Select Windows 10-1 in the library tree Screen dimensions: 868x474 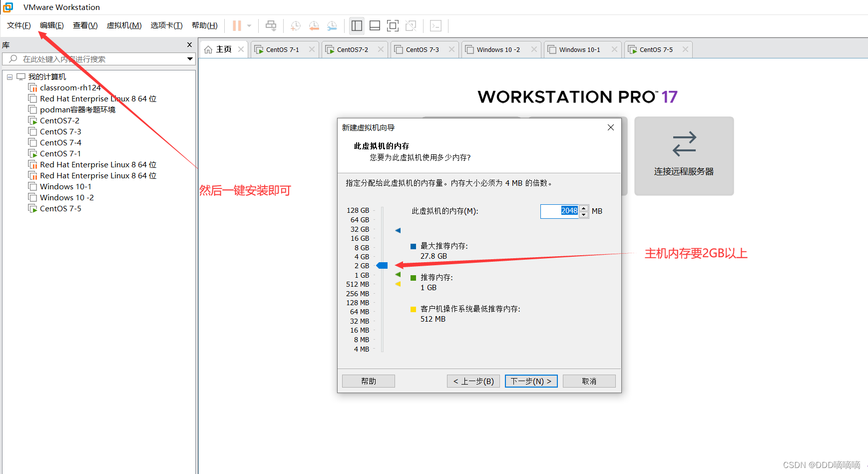click(x=65, y=186)
